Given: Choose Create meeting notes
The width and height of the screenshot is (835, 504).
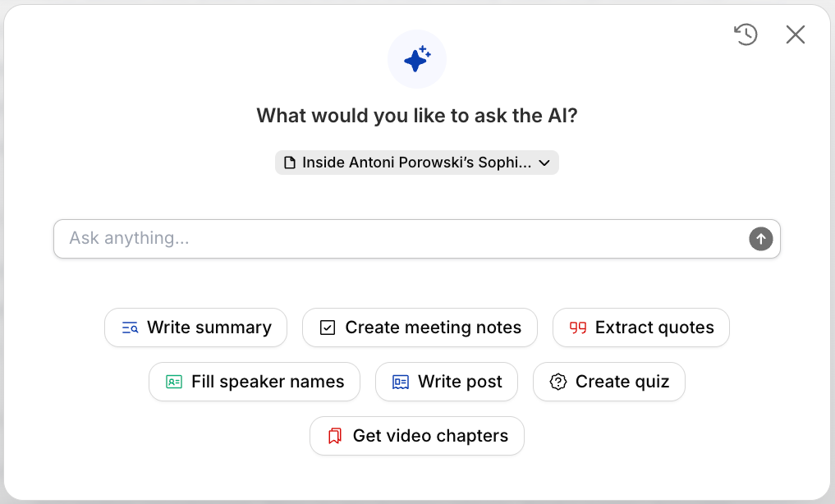Looking at the screenshot, I should [x=419, y=327].
